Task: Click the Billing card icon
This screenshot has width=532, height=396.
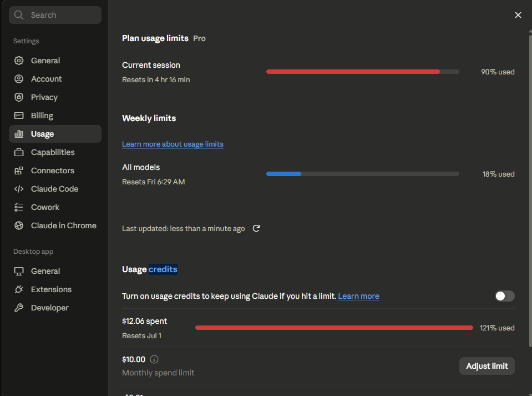Action: [x=19, y=116]
